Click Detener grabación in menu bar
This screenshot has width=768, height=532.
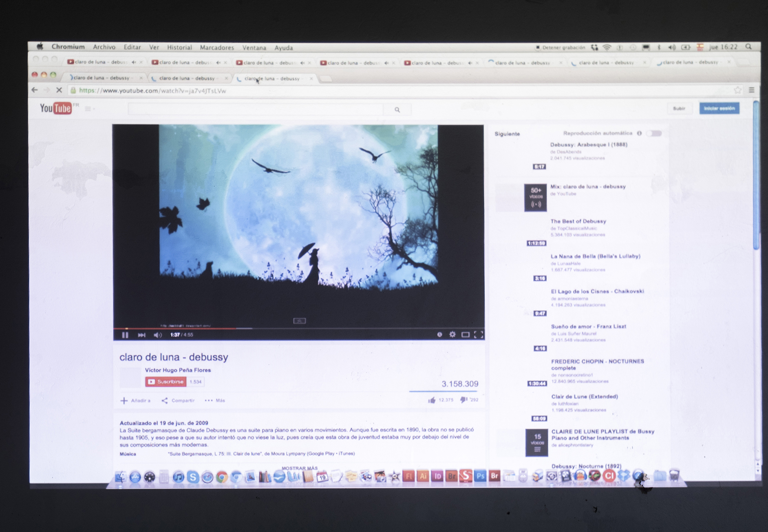[x=560, y=48]
